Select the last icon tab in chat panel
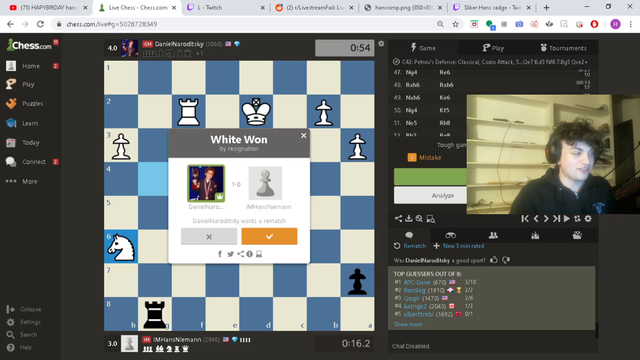This screenshot has height=360, width=640. click(577, 235)
